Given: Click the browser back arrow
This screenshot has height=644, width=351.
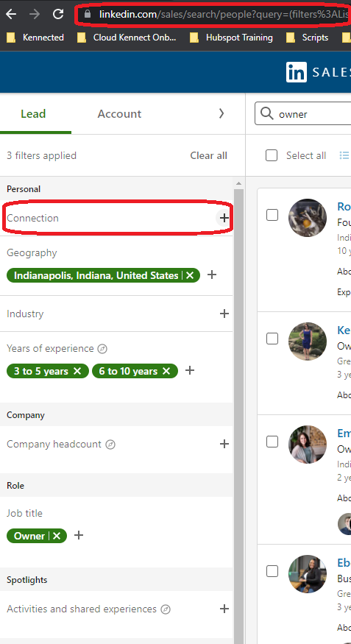Looking at the screenshot, I should point(11,15).
